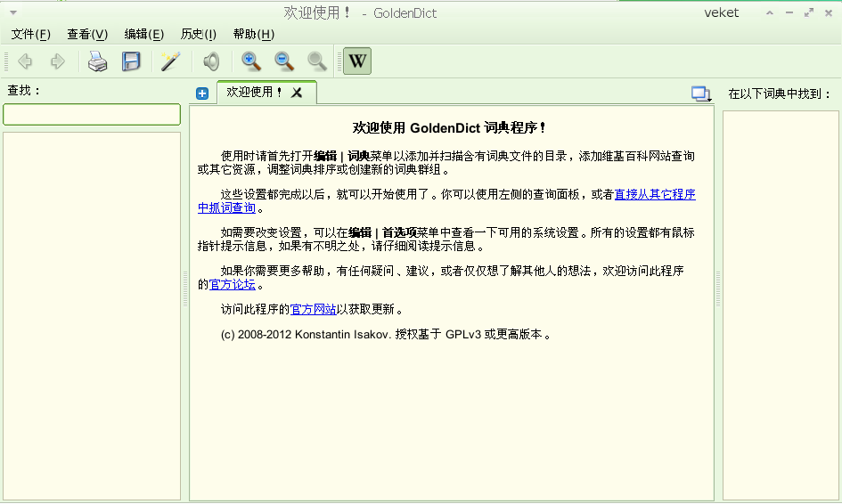
Task: Open the tab list dropdown icon
Action: [701, 93]
